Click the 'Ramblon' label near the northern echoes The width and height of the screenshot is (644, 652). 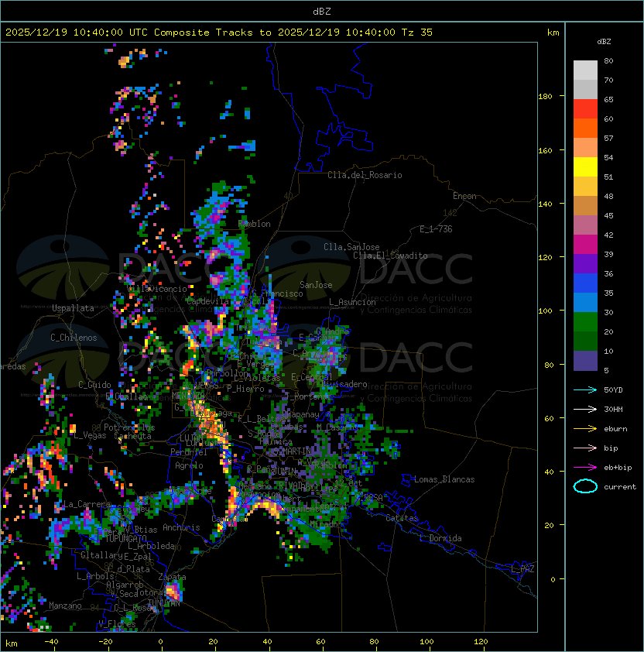254,224
